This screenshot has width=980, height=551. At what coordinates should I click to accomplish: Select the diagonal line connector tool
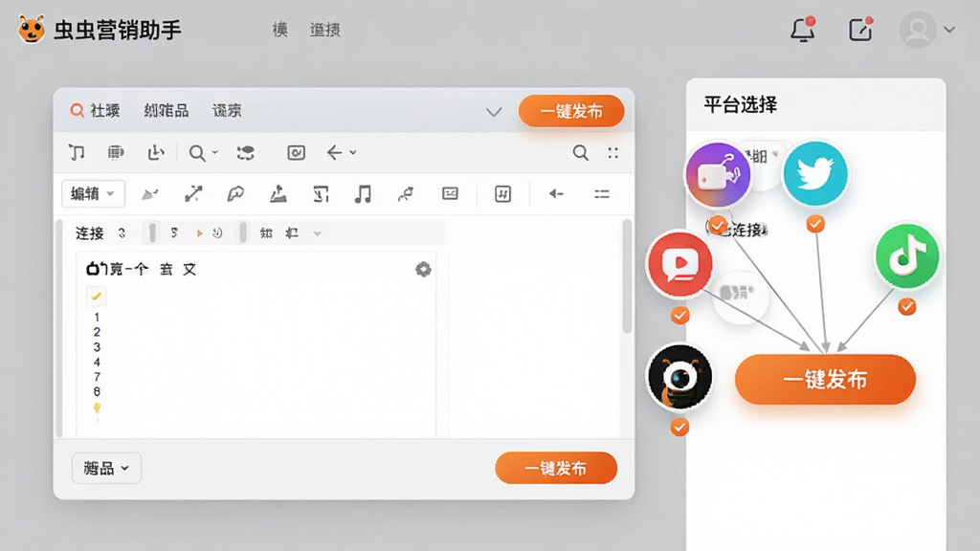click(x=193, y=194)
